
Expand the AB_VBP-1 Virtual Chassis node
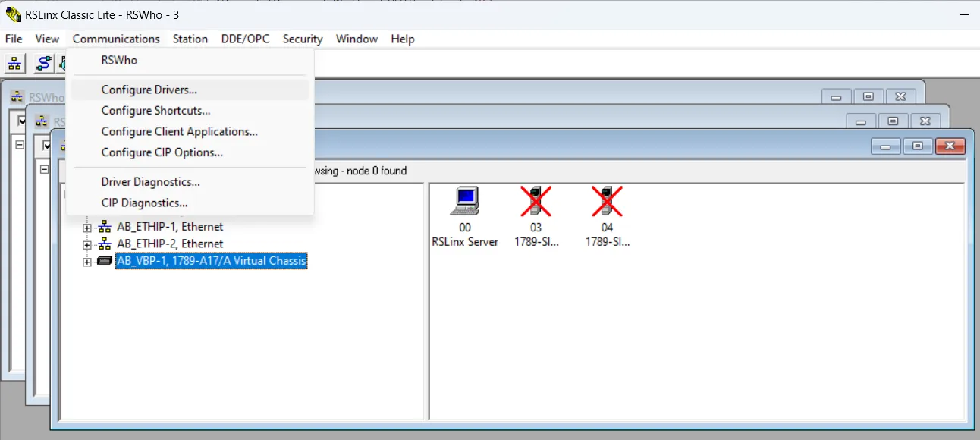click(x=86, y=260)
